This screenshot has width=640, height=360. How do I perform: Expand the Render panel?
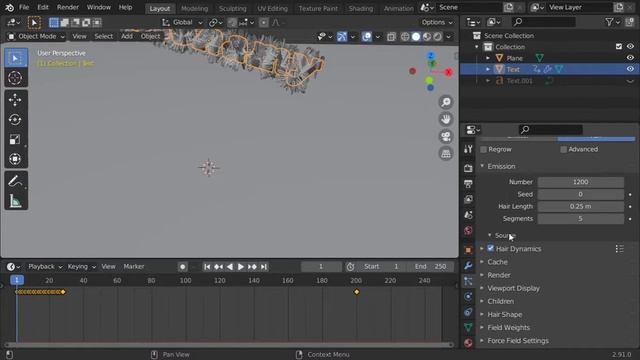point(498,275)
